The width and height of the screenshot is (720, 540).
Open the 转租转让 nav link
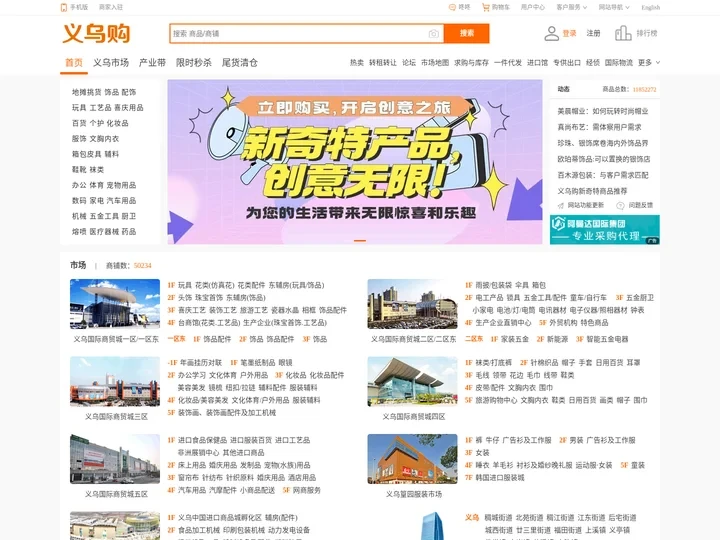[382, 62]
